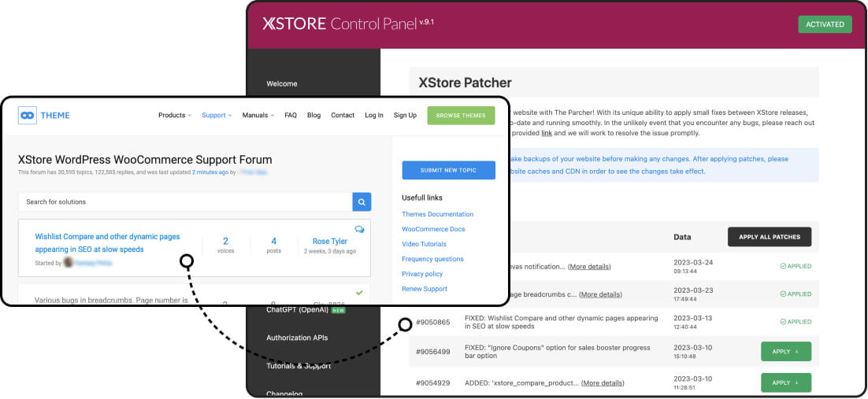Open the FAQ page

coord(291,115)
